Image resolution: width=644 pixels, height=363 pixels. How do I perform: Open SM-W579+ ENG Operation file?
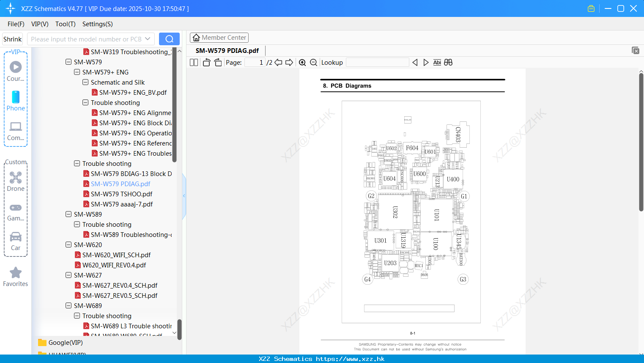tap(132, 133)
